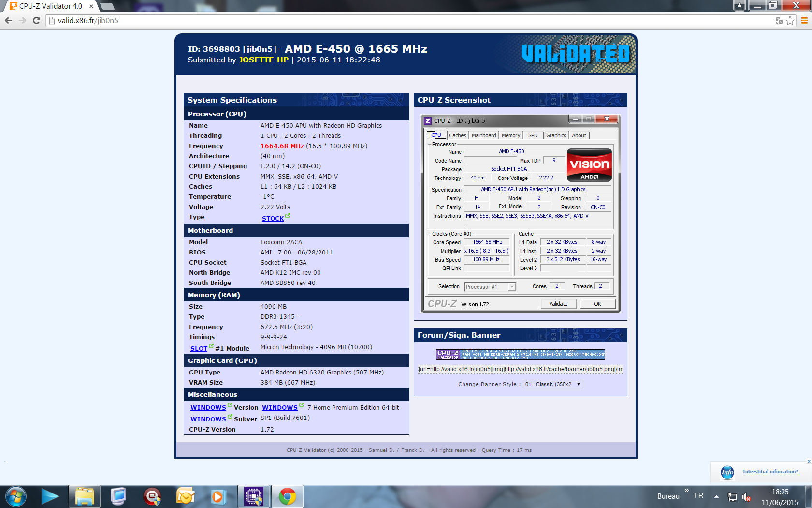
Task: Select the About tab in CPU-Z screenshot
Action: pos(579,135)
